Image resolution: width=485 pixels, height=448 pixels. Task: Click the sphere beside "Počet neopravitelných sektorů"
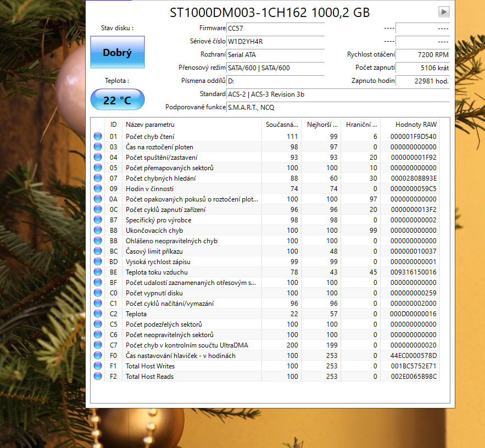pos(97,334)
